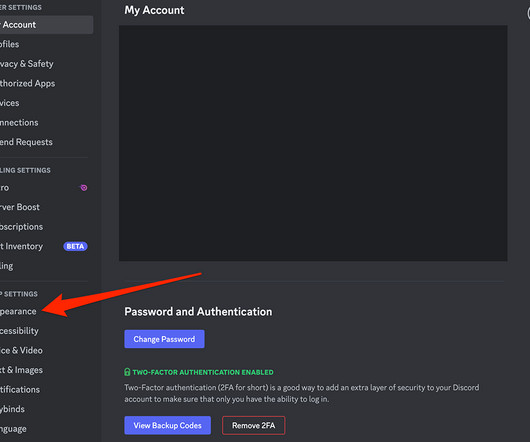Click the Nitro badge icon
The image size is (530, 442).
click(x=83, y=188)
